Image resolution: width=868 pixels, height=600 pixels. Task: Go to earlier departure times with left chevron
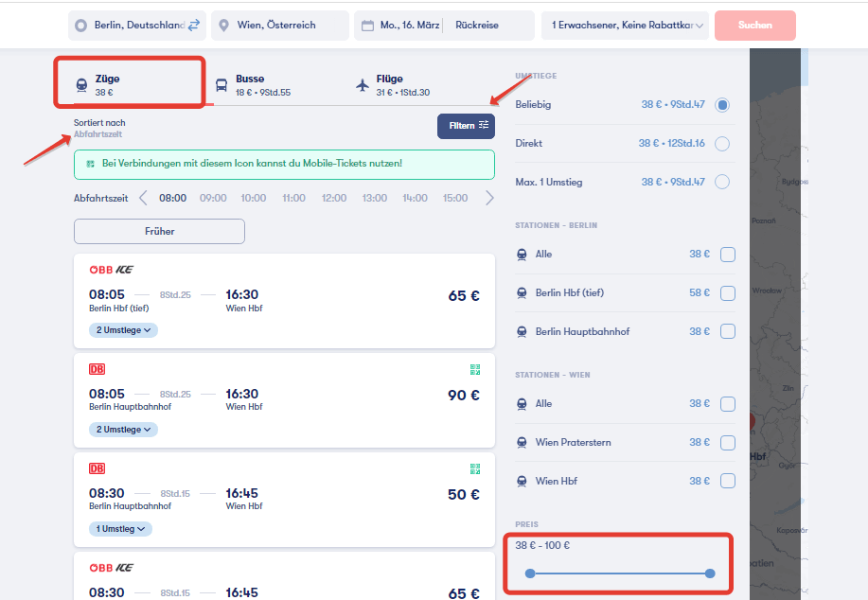(x=143, y=198)
